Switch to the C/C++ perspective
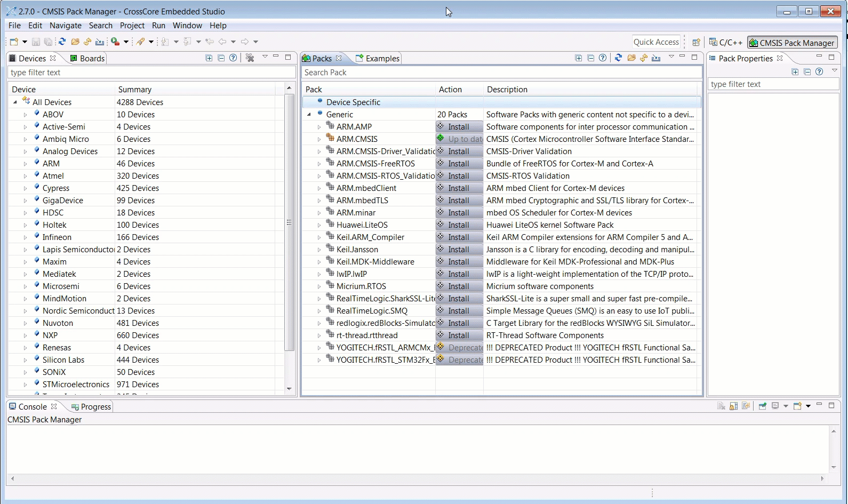The width and height of the screenshot is (848, 504). 726,43
